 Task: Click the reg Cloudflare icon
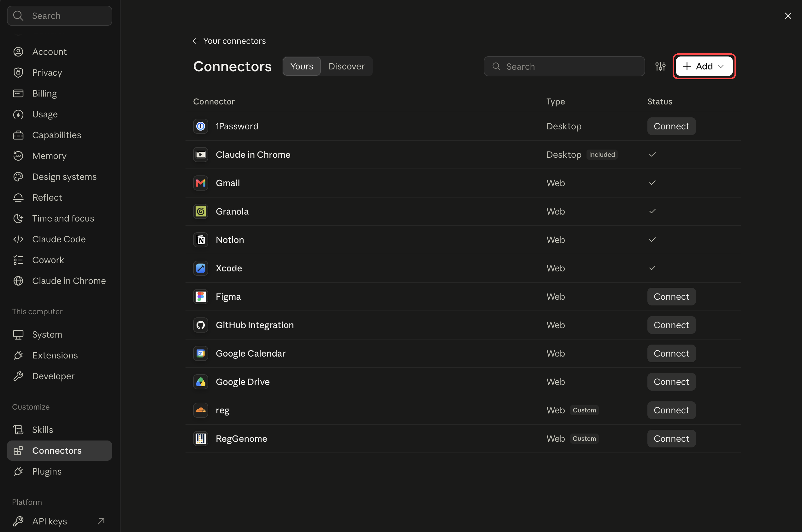pyautogui.click(x=201, y=410)
